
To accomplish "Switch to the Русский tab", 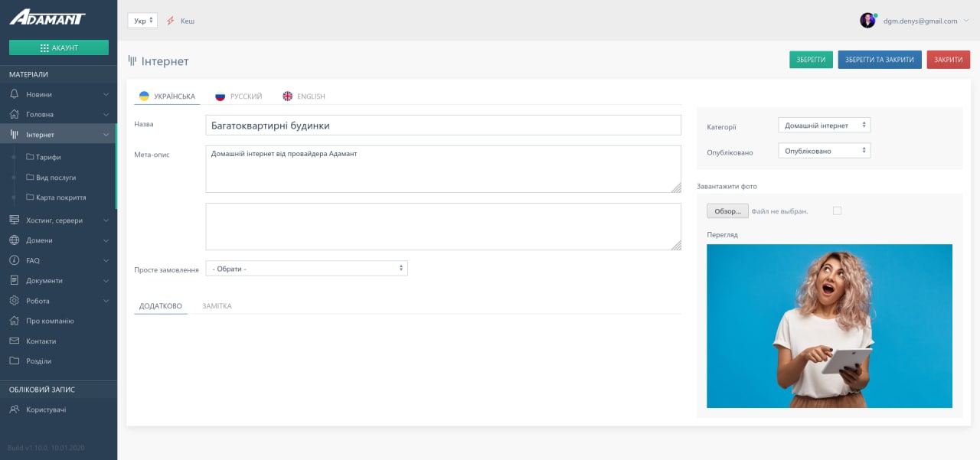I will click(239, 96).
